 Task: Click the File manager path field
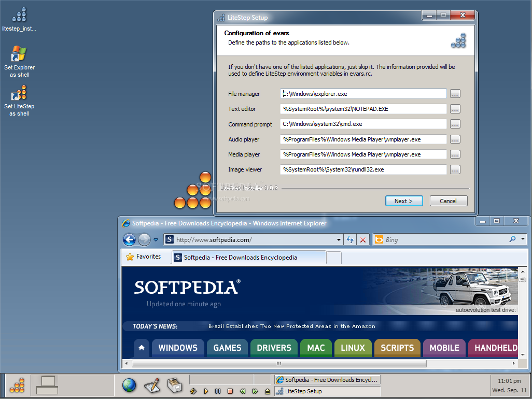click(x=363, y=94)
